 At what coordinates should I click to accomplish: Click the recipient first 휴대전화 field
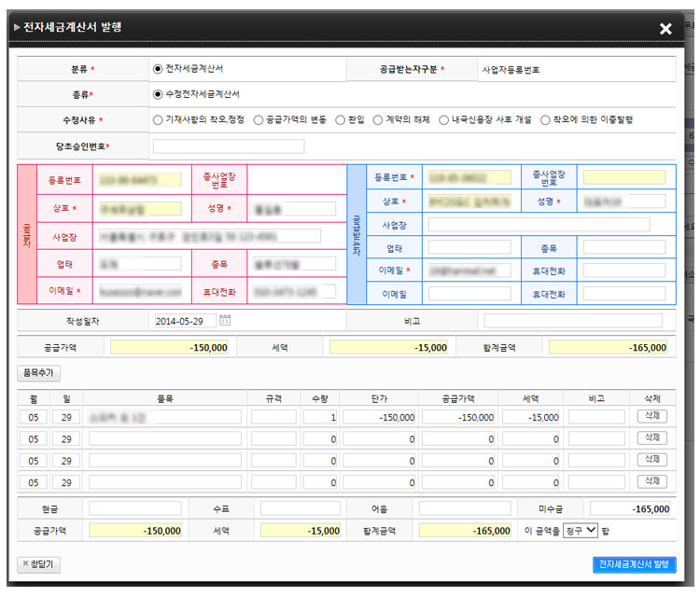point(624,271)
